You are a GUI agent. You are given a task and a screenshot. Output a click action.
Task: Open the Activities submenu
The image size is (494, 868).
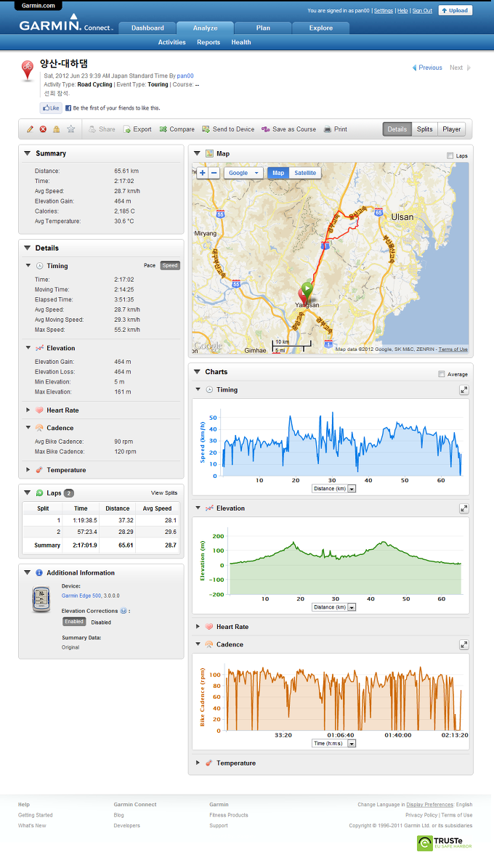(171, 42)
